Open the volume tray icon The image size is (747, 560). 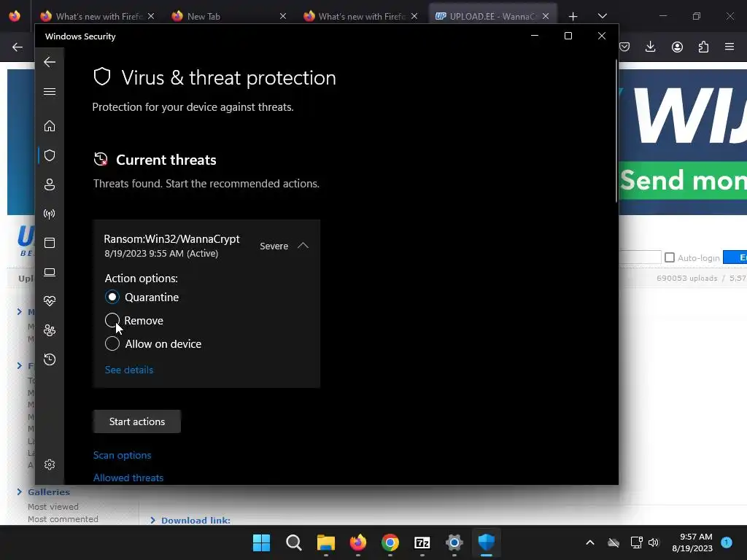[654, 542]
